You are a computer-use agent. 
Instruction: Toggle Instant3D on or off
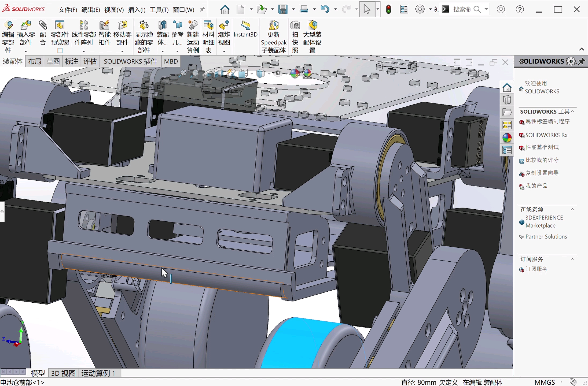click(x=245, y=29)
